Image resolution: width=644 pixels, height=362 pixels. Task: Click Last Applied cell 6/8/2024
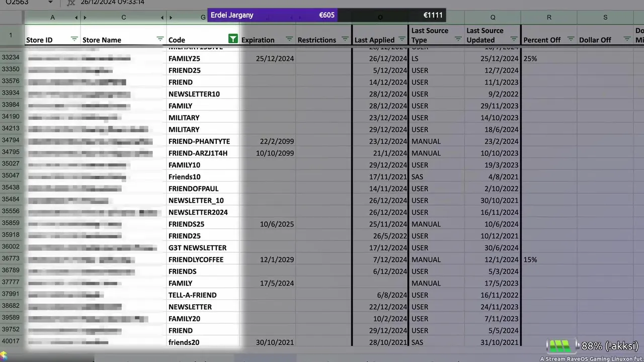pos(380,295)
